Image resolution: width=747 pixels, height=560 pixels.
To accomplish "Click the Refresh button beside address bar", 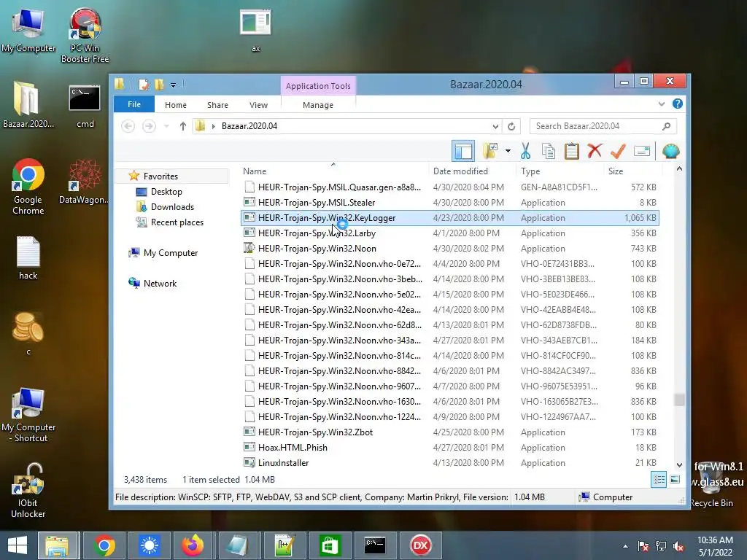I will click(511, 126).
